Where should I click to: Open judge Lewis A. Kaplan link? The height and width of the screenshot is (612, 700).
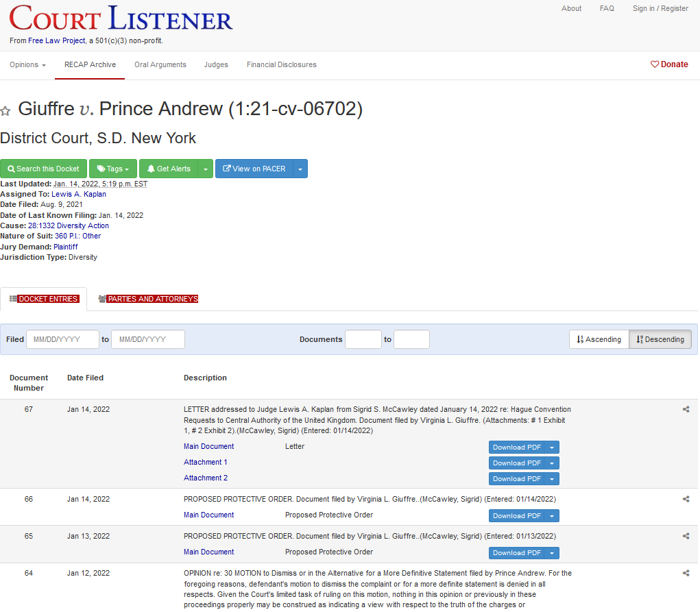[79, 194]
